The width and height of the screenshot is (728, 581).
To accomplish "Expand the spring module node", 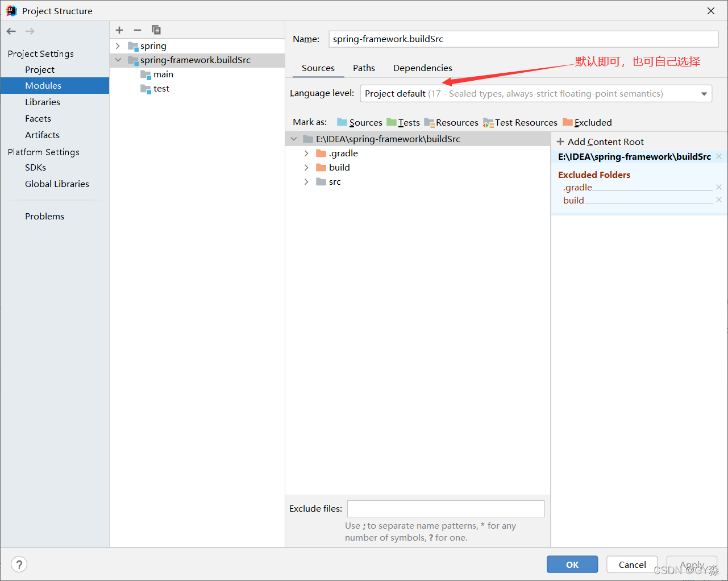I will point(118,46).
